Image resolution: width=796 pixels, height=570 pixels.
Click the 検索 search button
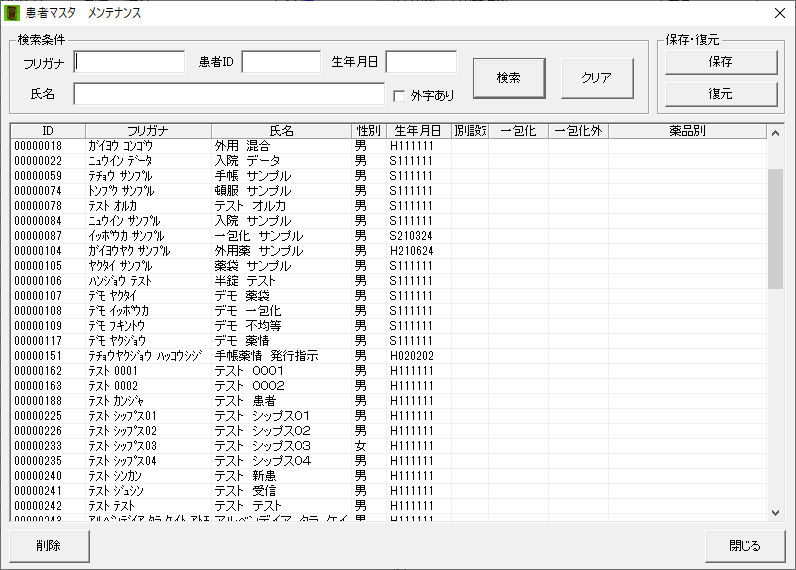pos(508,78)
